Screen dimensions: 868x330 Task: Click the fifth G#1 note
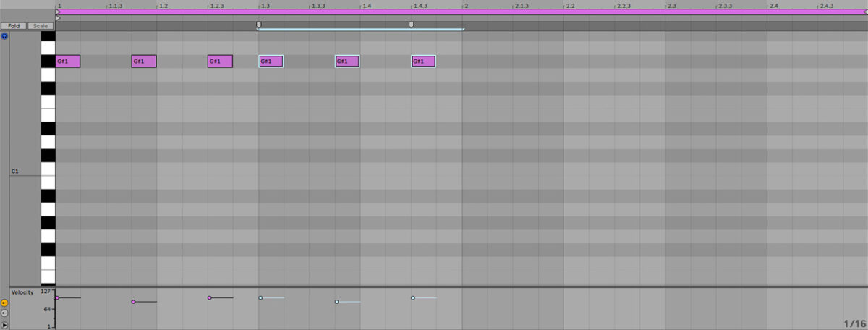[x=347, y=62]
